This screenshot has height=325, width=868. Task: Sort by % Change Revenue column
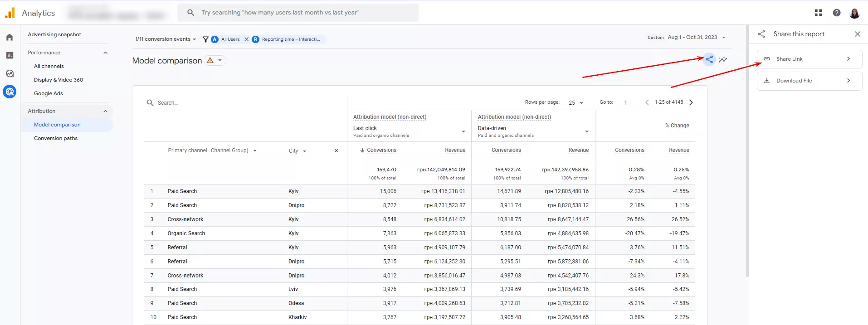coord(679,150)
